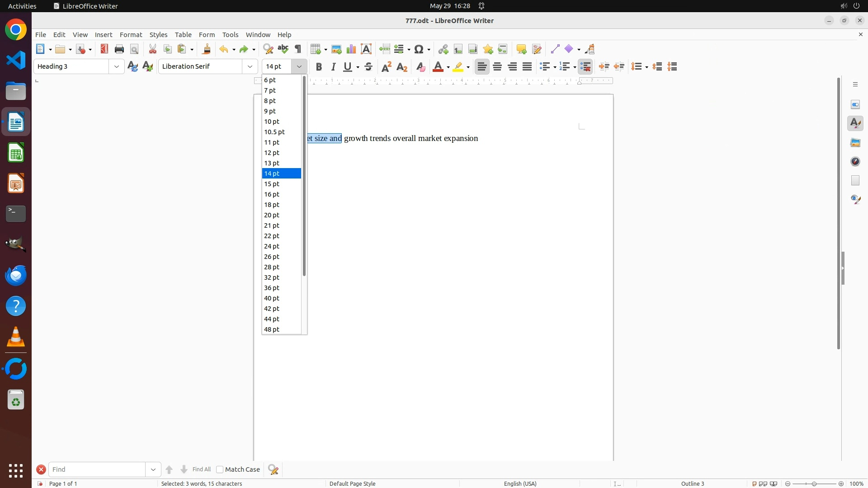The image size is (868, 488).
Task: Click the Find All button
Action: point(201,470)
